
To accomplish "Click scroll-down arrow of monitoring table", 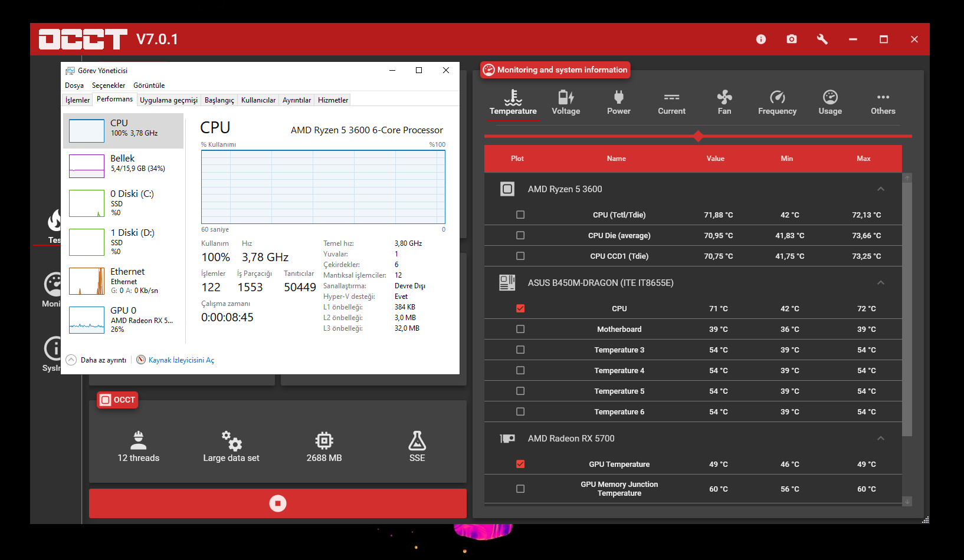I will [x=907, y=502].
